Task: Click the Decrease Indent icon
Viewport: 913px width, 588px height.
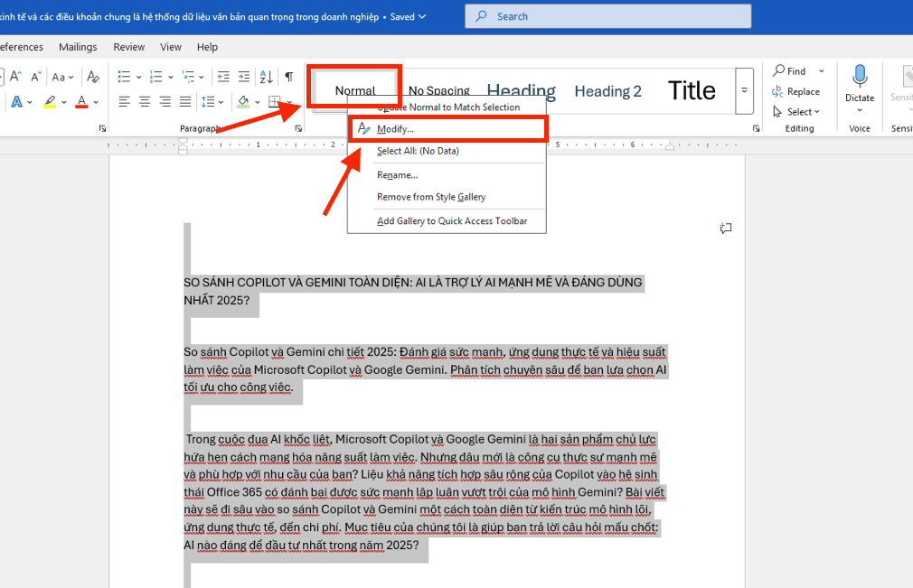Action: tap(222, 78)
